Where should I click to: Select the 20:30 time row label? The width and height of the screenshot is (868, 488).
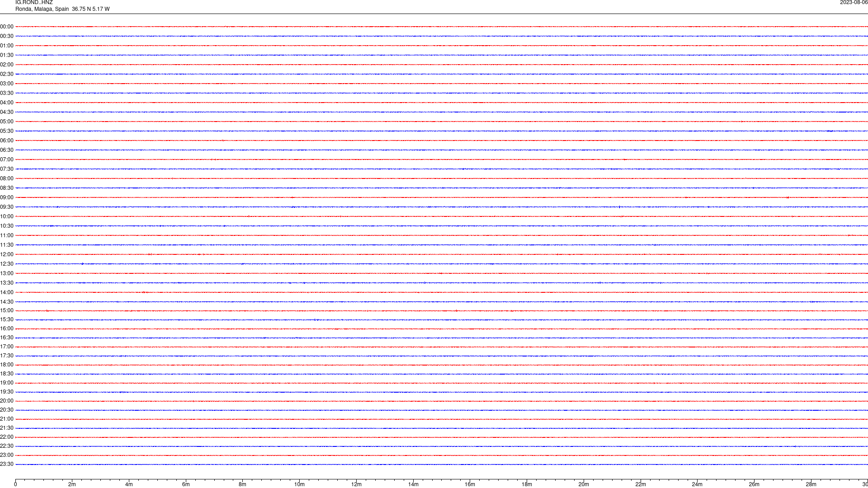coord(7,410)
